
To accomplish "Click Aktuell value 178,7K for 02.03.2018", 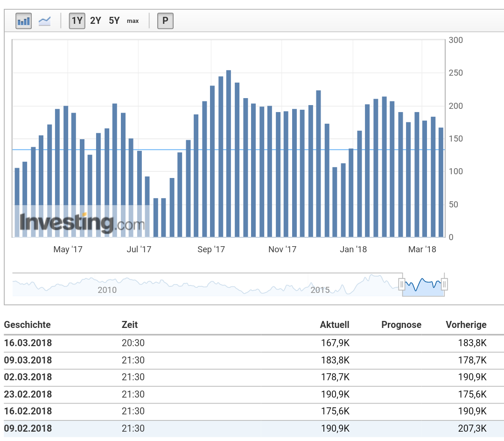I will (335, 377).
